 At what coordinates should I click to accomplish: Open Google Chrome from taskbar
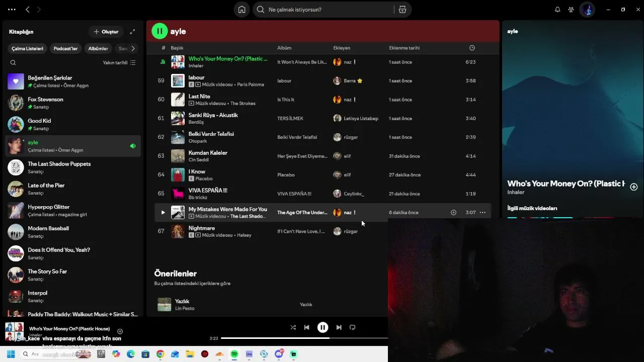tap(160, 354)
